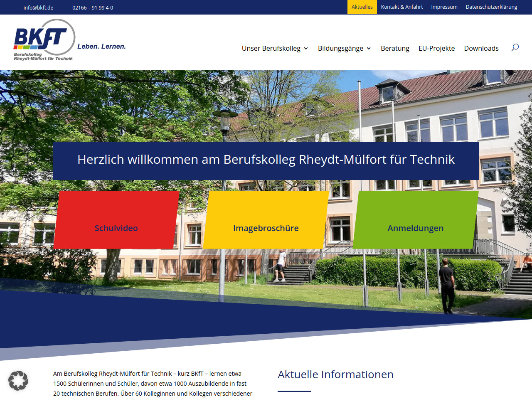Expand the Bildungsgänge dropdown menu

pyautogui.click(x=344, y=48)
